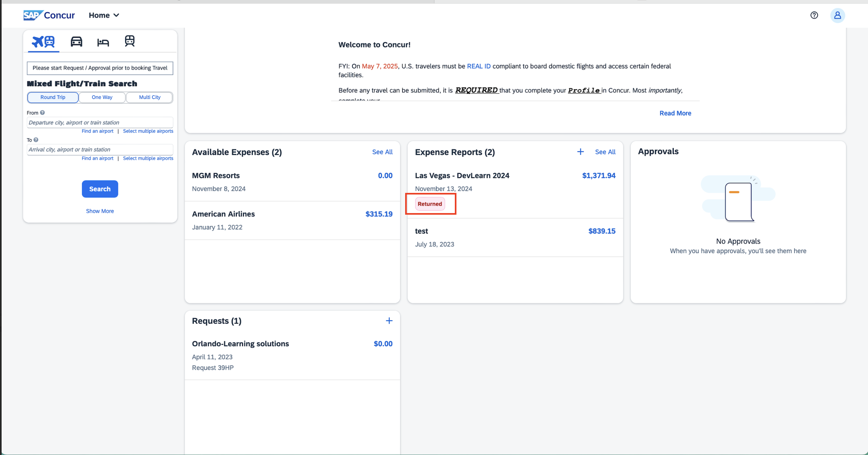
Task: Open the MGM Resorts expense
Action: (x=292, y=182)
